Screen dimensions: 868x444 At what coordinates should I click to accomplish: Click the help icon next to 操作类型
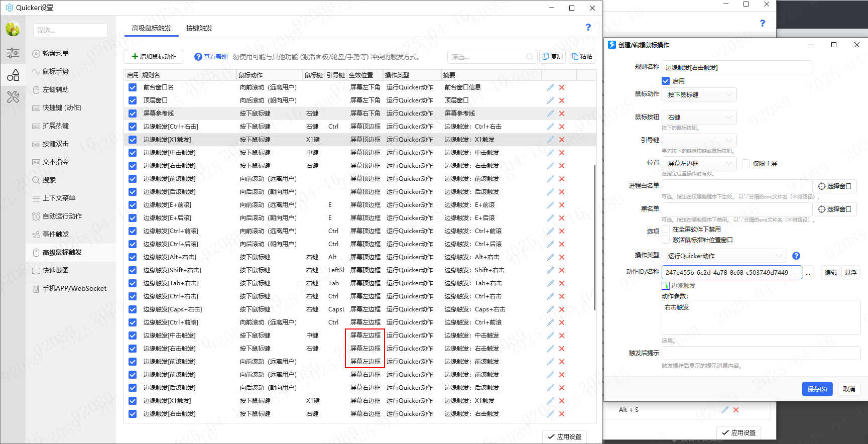coord(796,256)
